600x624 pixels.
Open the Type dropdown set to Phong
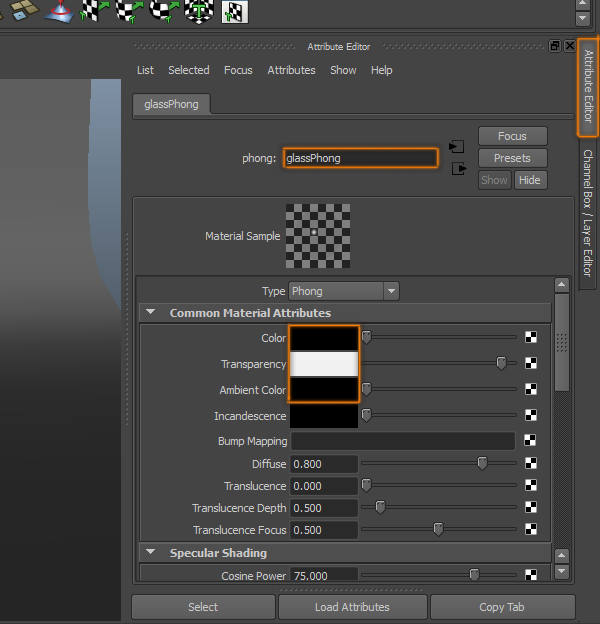tap(344, 291)
